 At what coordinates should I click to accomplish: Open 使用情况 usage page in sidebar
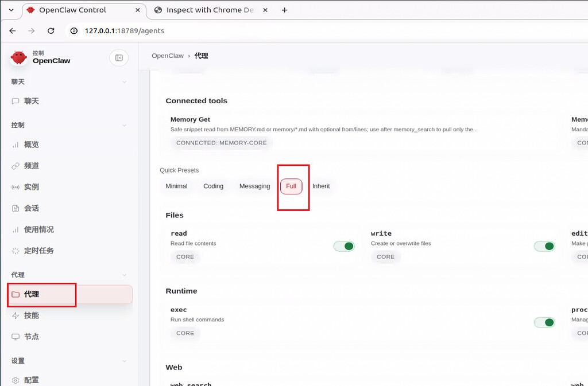pos(69,229)
